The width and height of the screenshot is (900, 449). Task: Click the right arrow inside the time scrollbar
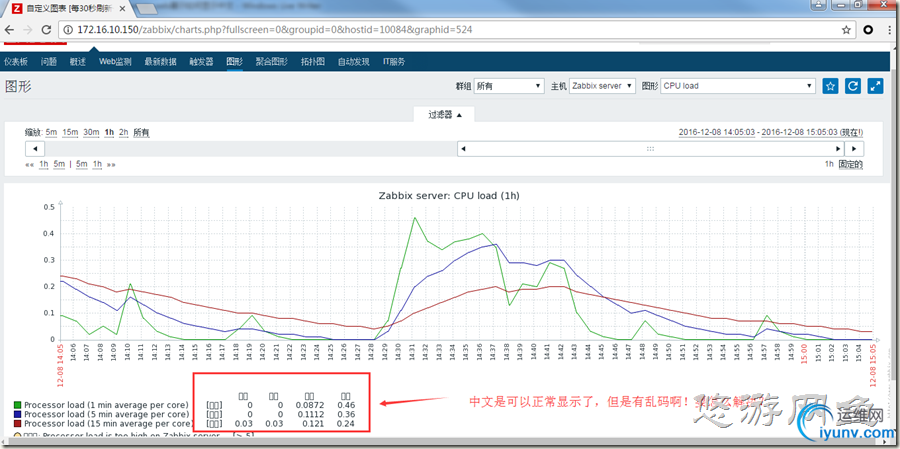point(839,149)
